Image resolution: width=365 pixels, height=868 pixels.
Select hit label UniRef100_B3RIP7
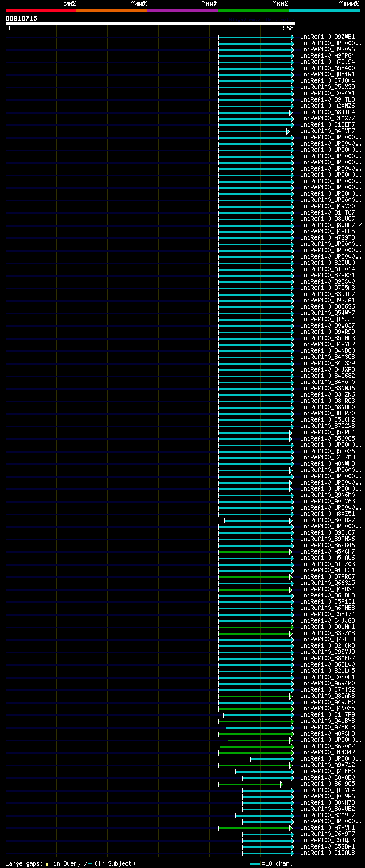click(328, 294)
